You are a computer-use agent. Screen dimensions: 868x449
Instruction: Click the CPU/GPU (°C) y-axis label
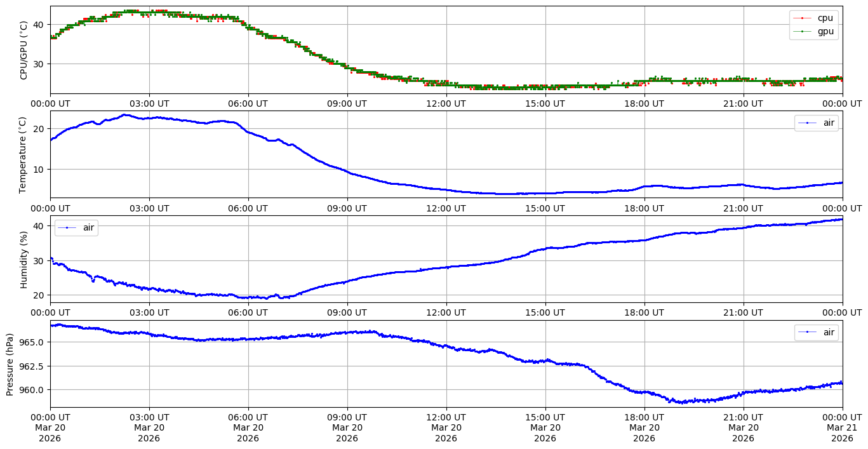tap(24, 50)
